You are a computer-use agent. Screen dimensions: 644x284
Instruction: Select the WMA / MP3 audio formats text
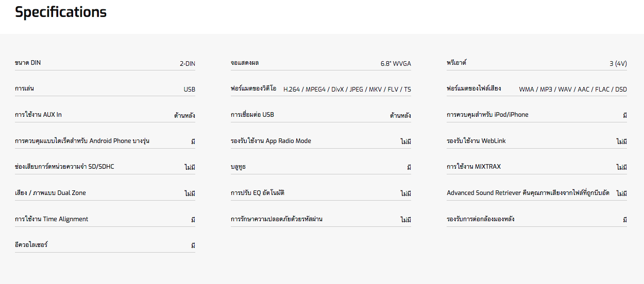tap(572, 90)
